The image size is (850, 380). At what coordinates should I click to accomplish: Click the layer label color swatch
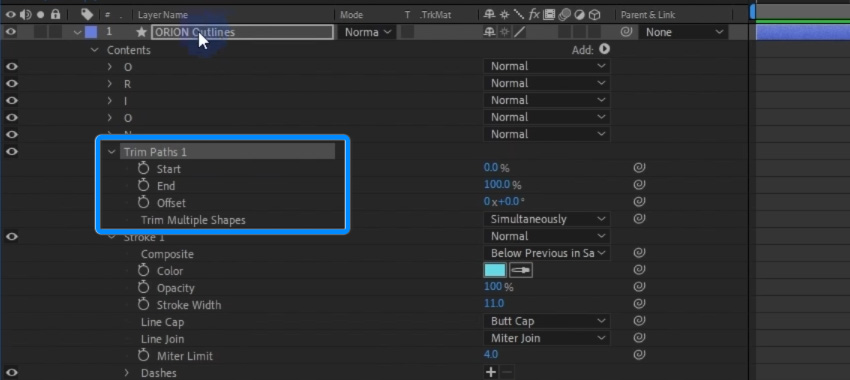point(91,32)
